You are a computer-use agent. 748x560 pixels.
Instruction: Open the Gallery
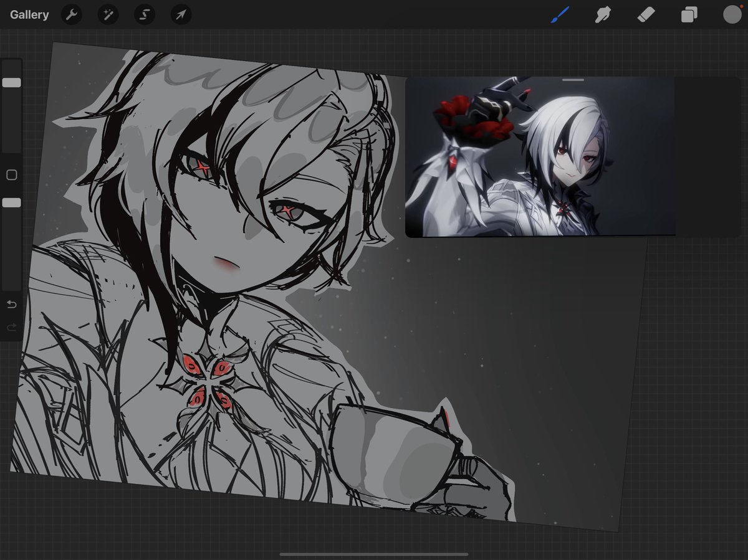[29, 14]
